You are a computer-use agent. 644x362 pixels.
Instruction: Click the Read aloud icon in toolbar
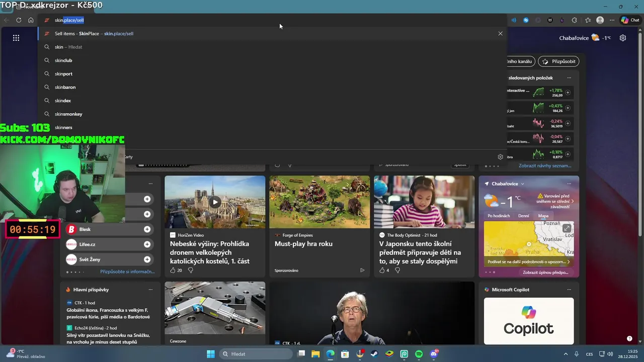514,20
